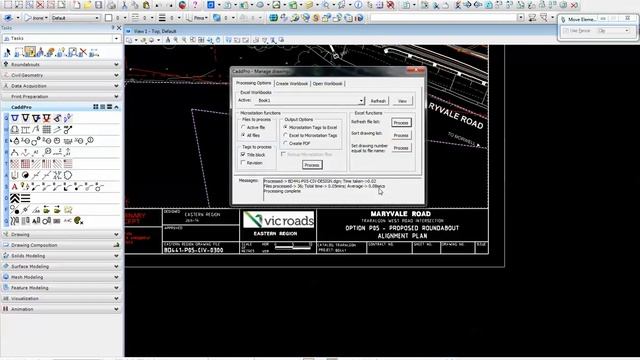Image resolution: width=640 pixels, height=360 pixels.
Task: Click the double chevron icon in CaddPro row D
Action: click(15, 198)
